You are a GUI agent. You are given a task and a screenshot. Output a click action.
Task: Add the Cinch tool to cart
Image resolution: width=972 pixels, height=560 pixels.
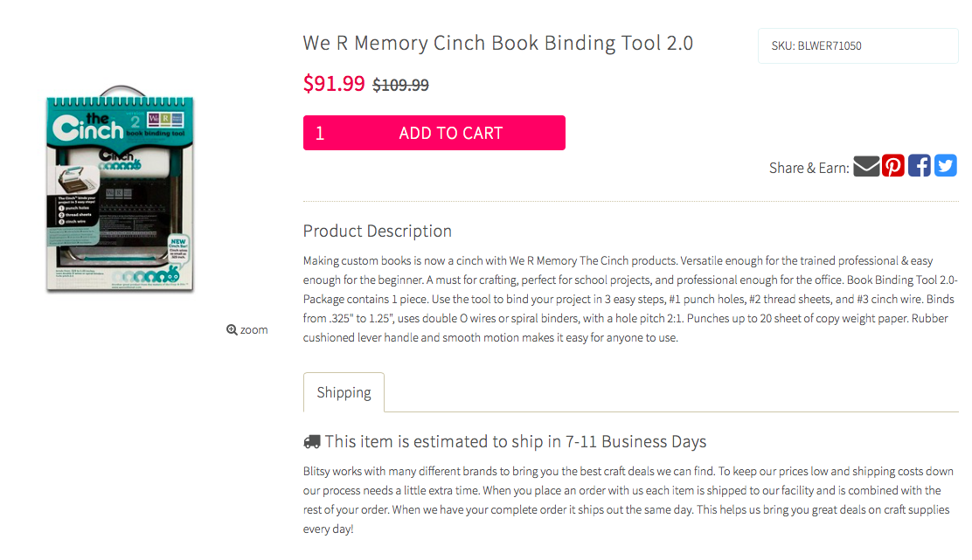(451, 133)
